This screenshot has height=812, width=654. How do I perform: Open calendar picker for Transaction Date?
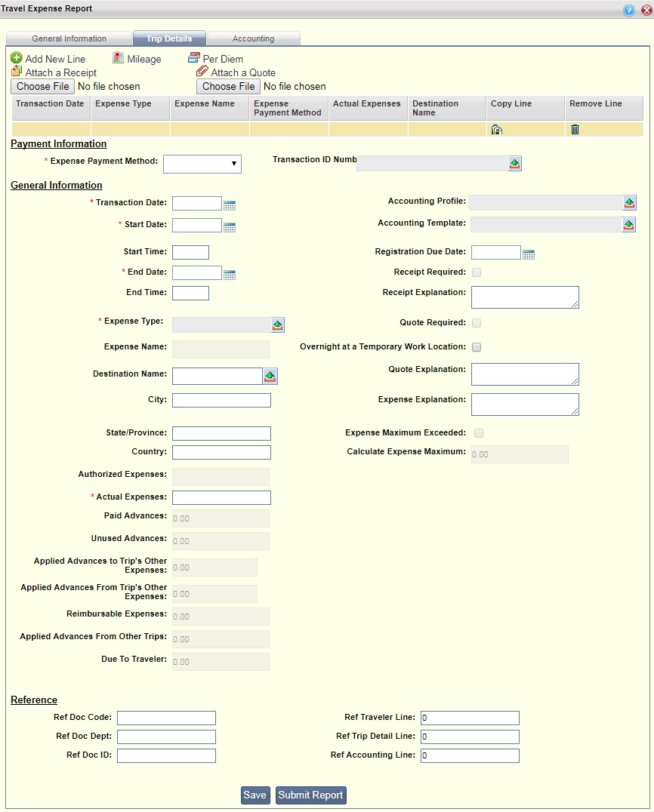pos(230,205)
